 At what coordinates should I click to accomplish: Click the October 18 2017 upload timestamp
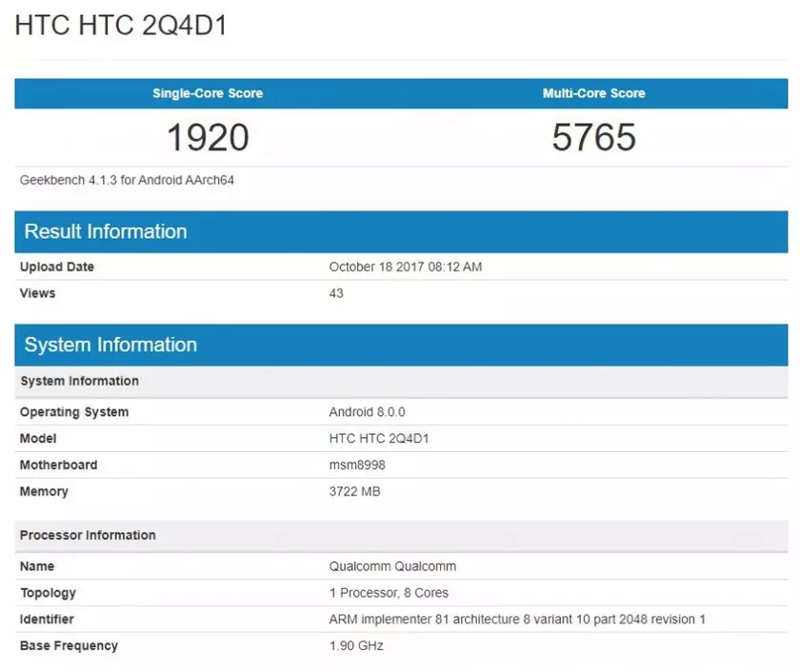[402, 267]
